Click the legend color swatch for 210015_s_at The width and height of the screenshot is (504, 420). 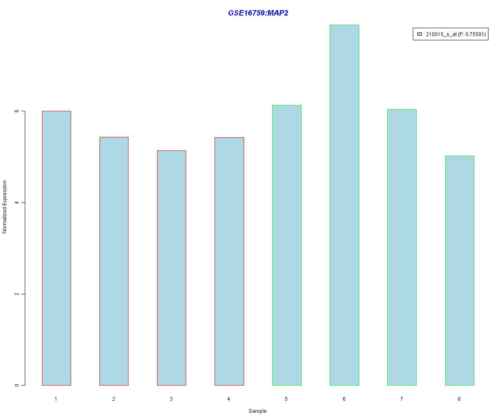(x=420, y=34)
